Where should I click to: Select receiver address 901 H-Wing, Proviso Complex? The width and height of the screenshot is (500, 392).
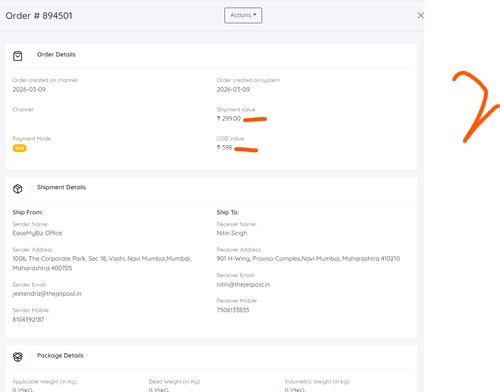(308, 259)
